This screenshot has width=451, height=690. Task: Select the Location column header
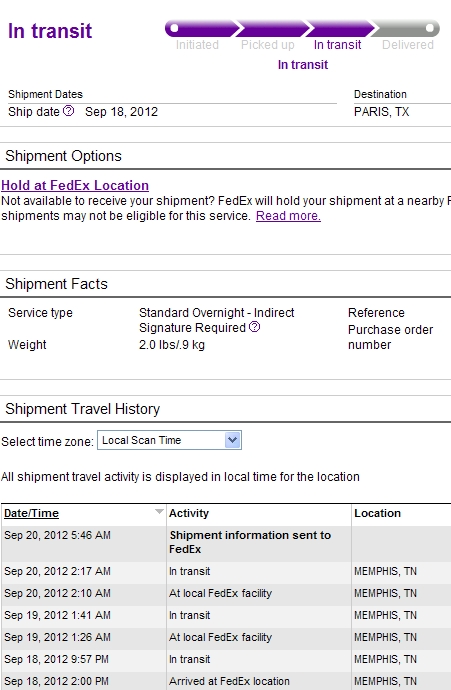pyautogui.click(x=378, y=513)
